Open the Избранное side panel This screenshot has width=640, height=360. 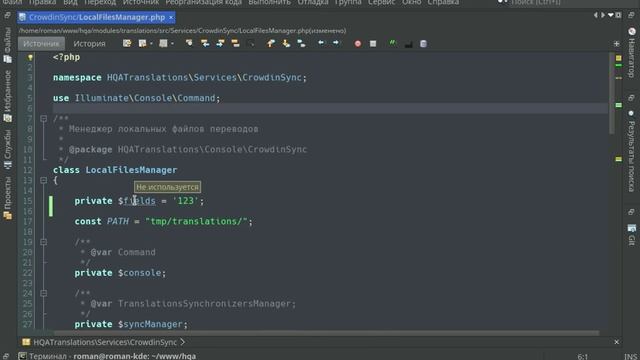(7, 96)
